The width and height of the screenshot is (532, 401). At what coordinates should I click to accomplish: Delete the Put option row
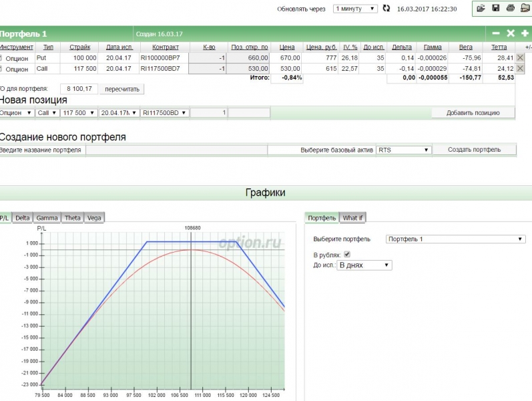(520, 57)
